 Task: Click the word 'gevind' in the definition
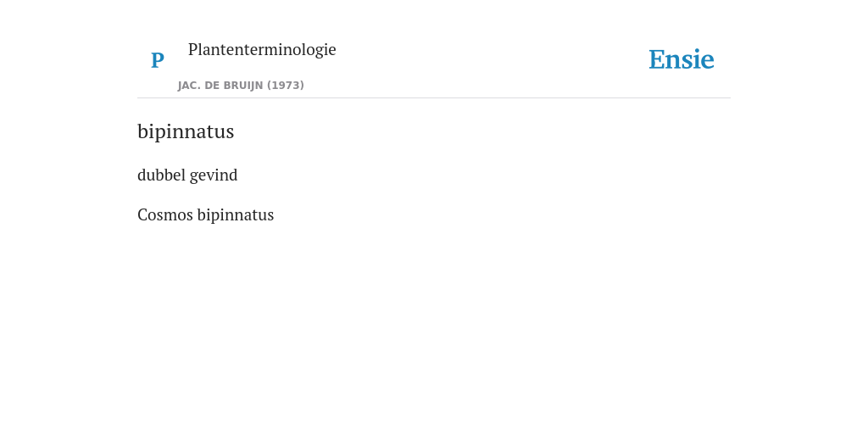(214, 175)
